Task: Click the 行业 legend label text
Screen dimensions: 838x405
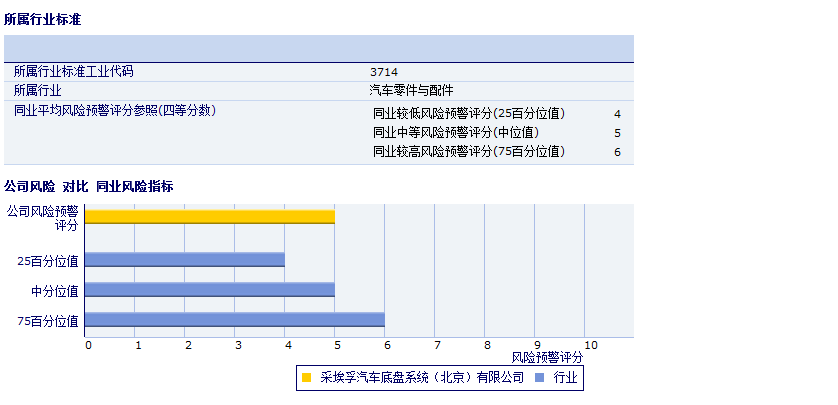Action: tap(565, 378)
